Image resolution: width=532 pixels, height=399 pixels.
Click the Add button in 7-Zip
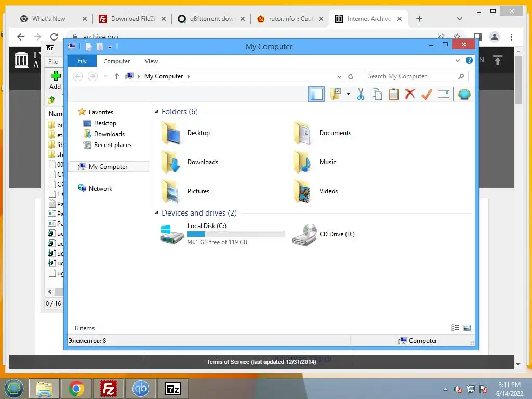[x=55, y=80]
